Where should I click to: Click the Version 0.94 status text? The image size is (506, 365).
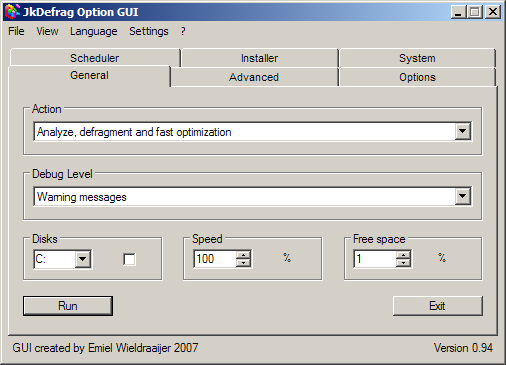pos(463,348)
